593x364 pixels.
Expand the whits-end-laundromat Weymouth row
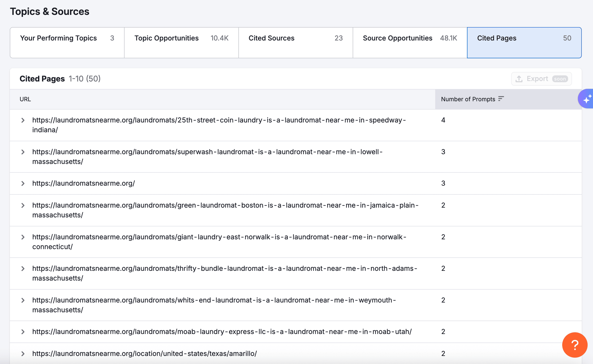23,300
